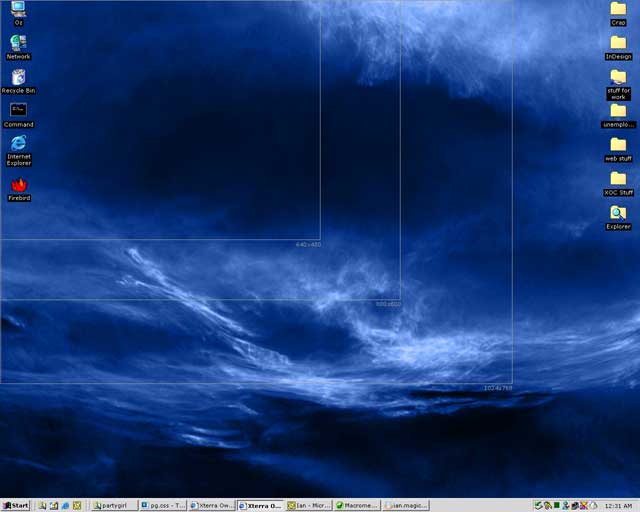This screenshot has width=640, height=512.
Task: Switch to 'Ian - Micr...' taskbar window
Action: click(309, 505)
